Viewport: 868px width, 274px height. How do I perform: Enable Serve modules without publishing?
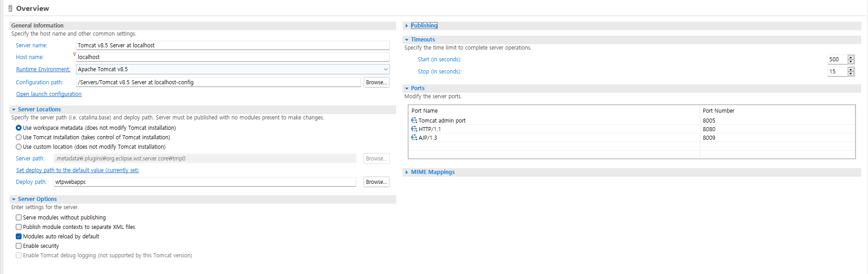tap(19, 218)
